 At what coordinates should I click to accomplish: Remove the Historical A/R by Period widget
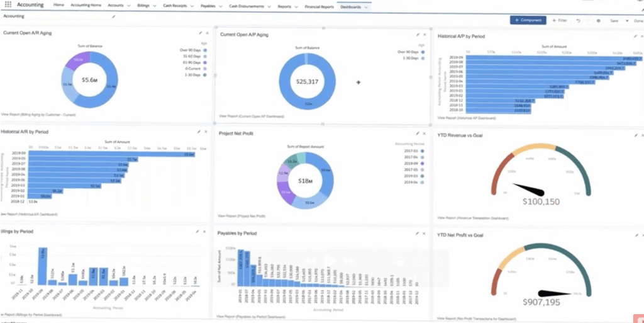[x=206, y=132]
